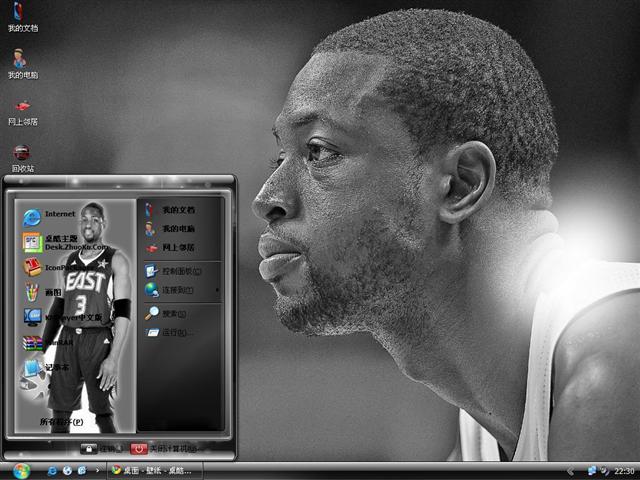Viewport: 640px width, 480px height.
Task: Open the 回收站 recycle bin on desktop
Action: 22,158
